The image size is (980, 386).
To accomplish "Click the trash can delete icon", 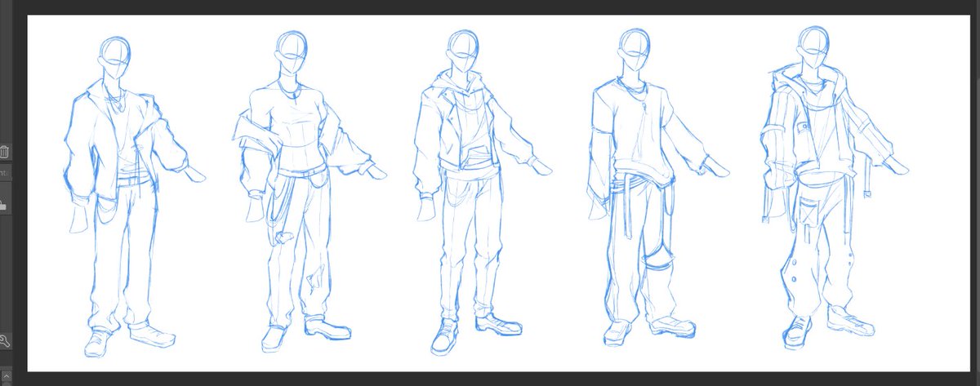I will point(4,152).
